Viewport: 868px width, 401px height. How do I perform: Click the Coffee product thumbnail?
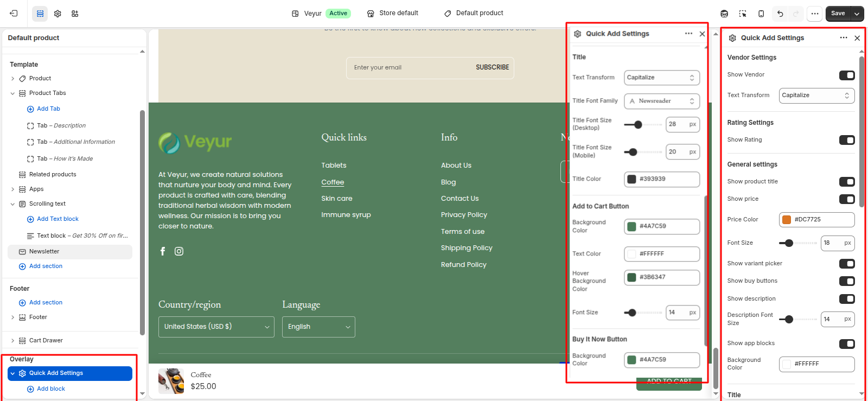tap(171, 381)
